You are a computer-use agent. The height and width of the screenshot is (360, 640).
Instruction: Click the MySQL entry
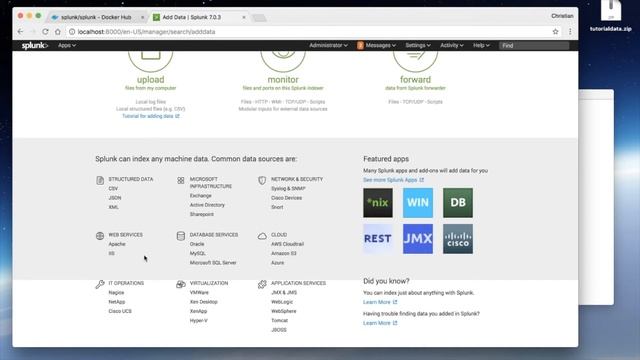(x=198, y=253)
